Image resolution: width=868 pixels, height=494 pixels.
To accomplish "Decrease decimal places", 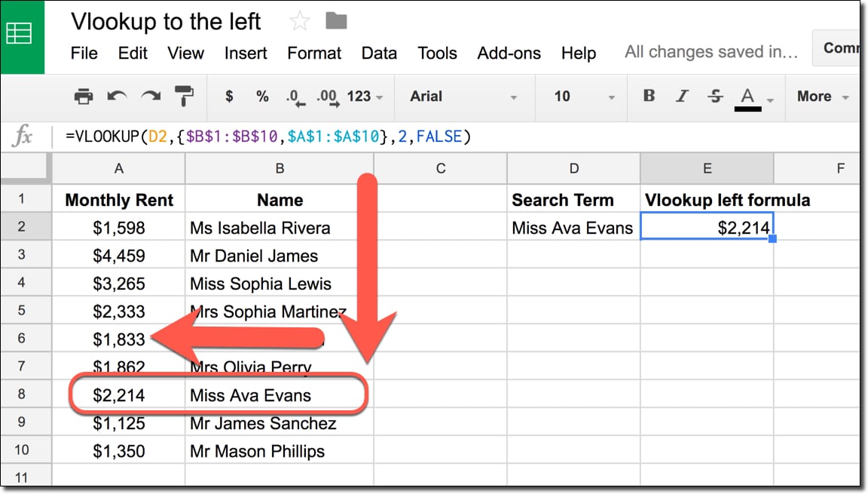I will coord(294,97).
